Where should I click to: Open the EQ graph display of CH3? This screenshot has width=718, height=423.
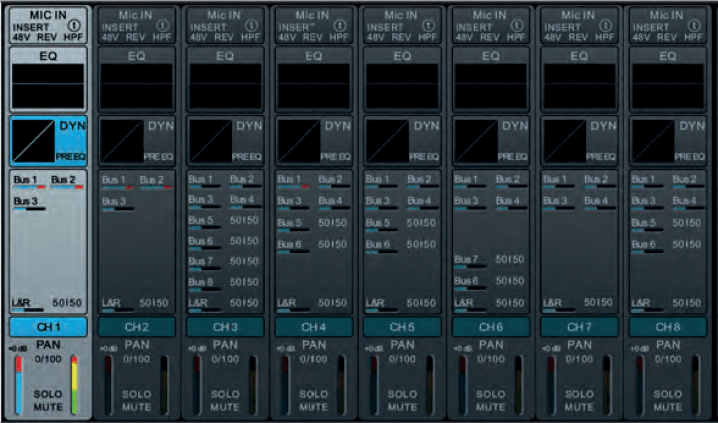(225, 86)
